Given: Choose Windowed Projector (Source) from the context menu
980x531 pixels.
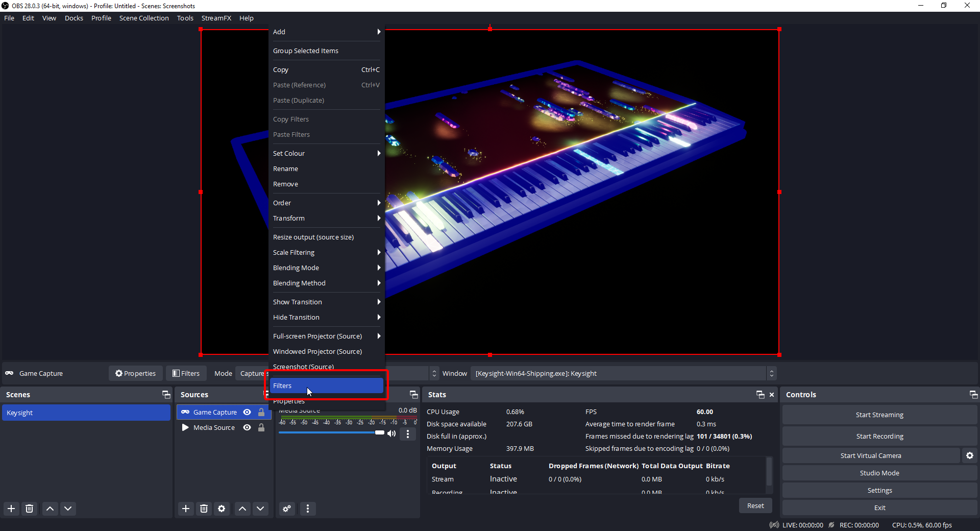Looking at the screenshot, I should [x=327, y=351].
